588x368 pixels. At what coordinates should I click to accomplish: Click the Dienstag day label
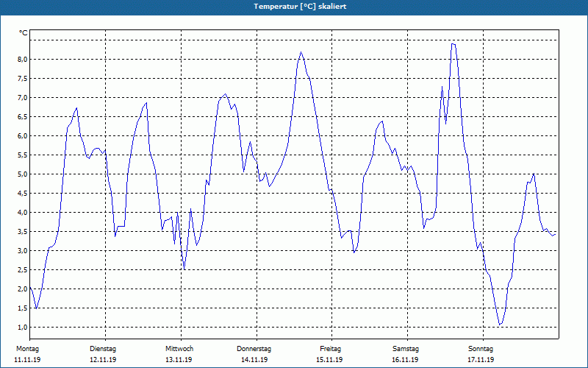103,349
